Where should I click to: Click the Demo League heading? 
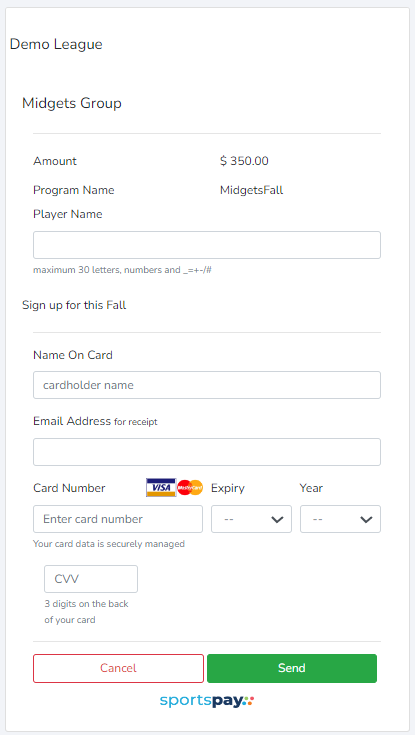pyautogui.click(x=56, y=45)
